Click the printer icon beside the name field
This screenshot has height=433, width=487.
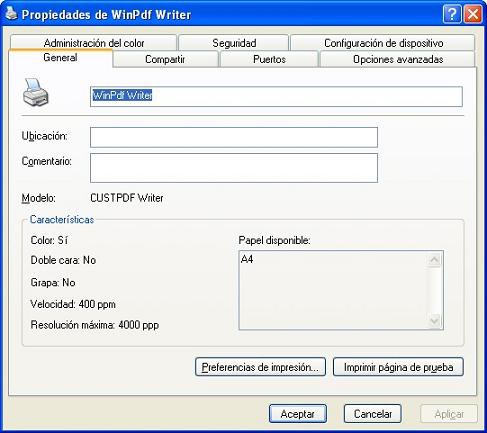(x=36, y=92)
